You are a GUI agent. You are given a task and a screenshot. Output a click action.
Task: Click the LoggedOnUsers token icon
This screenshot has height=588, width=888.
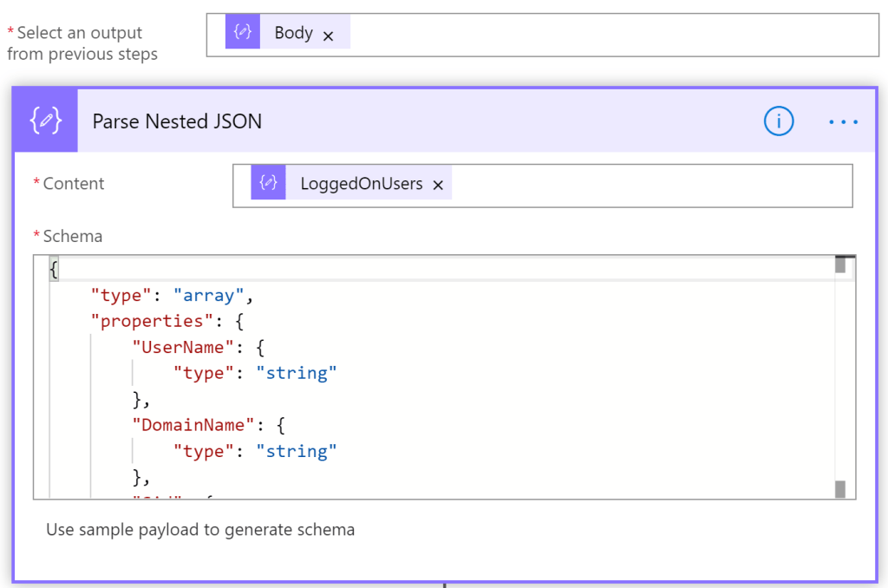point(268,184)
